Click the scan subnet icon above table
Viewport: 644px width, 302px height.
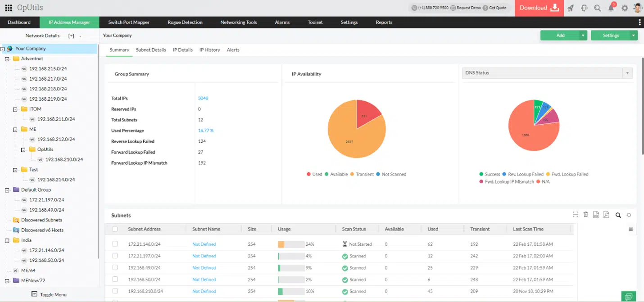(x=576, y=215)
